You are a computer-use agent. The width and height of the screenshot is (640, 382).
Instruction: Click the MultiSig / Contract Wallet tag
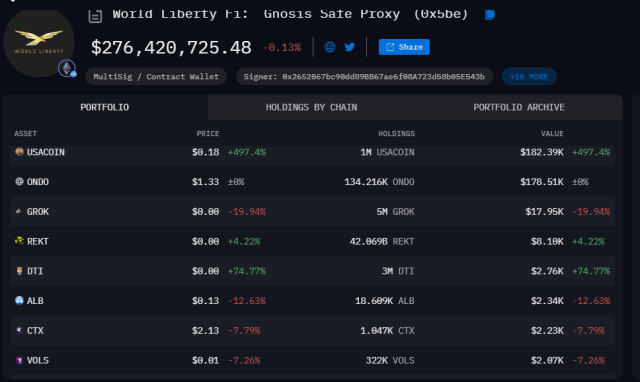156,77
